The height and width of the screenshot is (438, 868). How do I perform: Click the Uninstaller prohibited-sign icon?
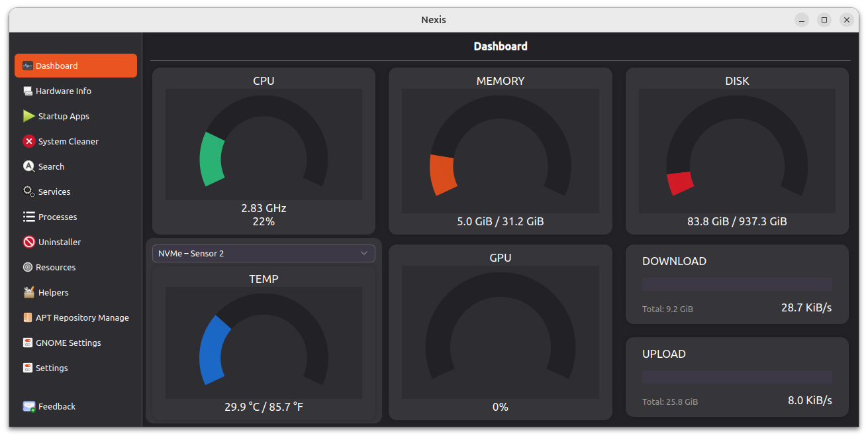point(29,242)
